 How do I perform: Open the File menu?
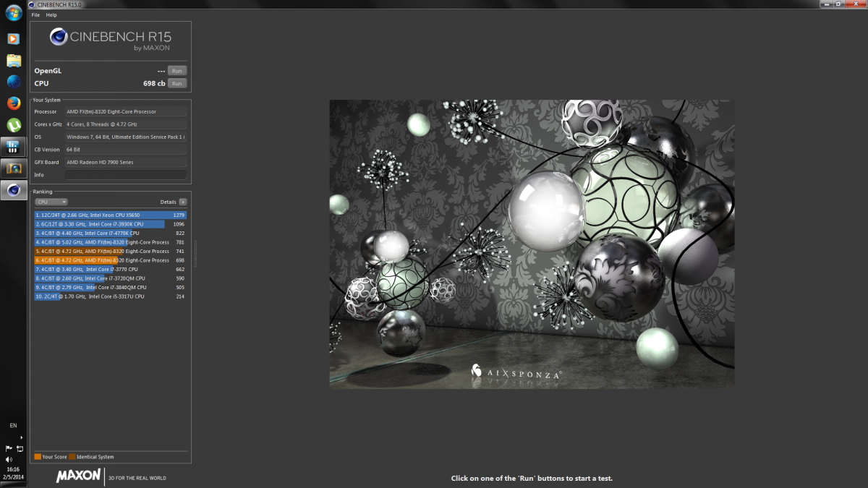[x=35, y=14]
